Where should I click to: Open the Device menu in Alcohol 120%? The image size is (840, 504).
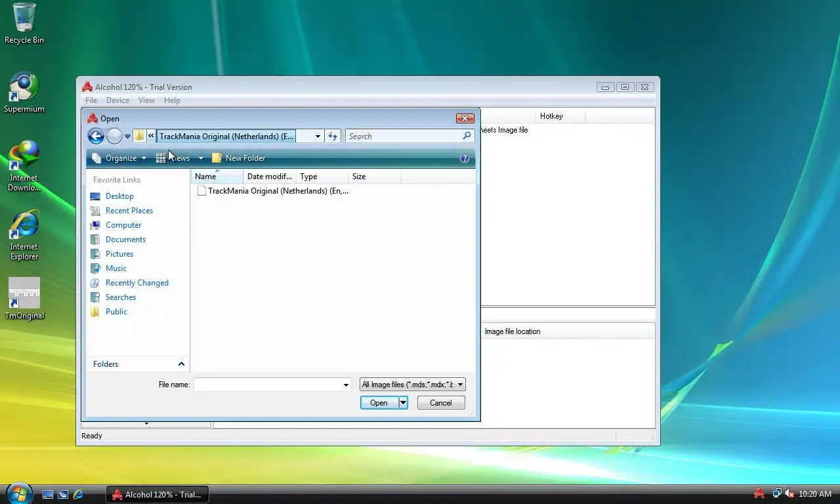[117, 100]
